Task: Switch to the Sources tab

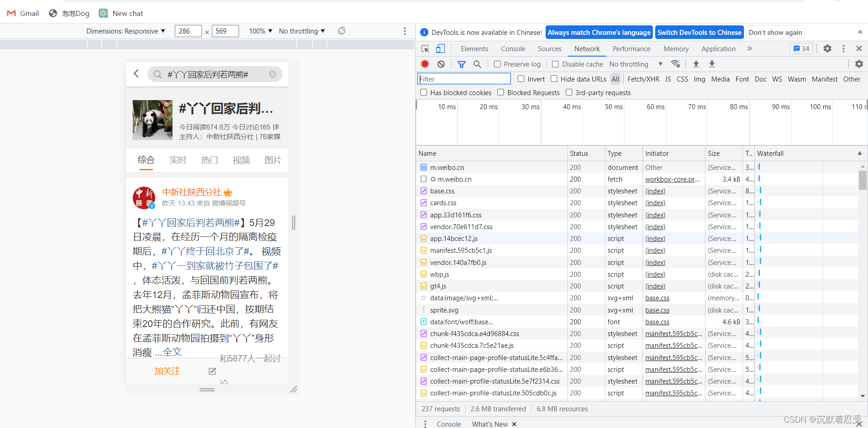Action: click(x=549, y=48)
